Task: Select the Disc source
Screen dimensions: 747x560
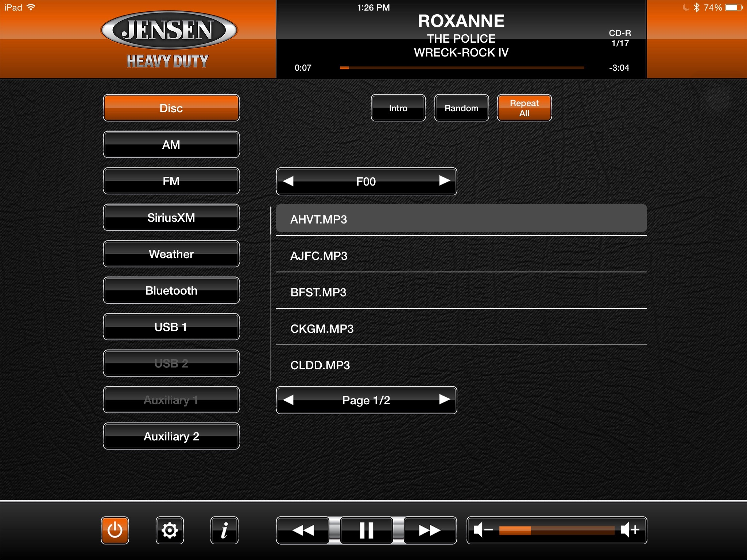Action: (x=171, y=108)
